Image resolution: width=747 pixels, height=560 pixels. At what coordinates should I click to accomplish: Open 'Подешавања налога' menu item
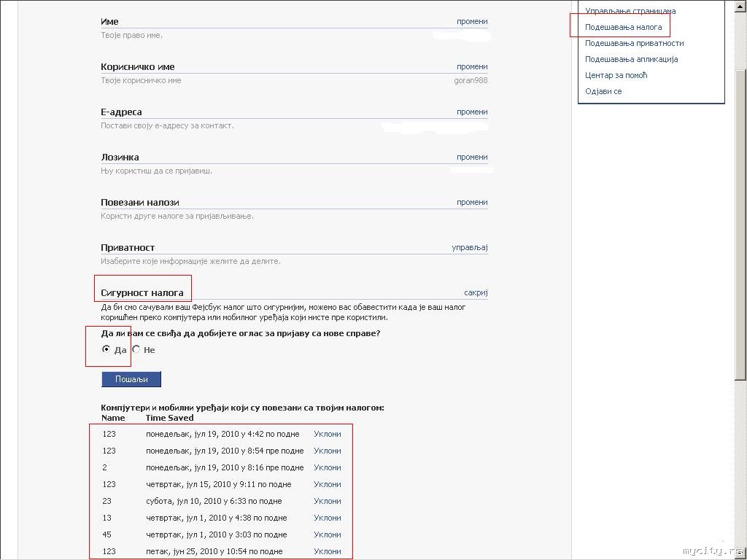623,27
